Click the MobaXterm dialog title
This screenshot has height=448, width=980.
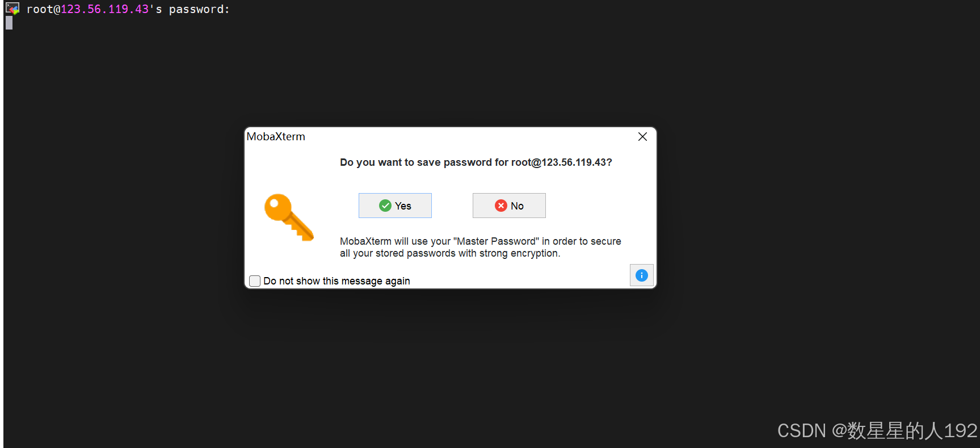(276, 137)
